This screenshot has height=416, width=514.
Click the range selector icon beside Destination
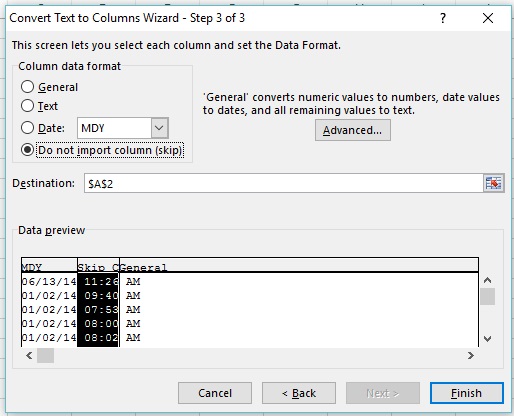pos(494,183)
